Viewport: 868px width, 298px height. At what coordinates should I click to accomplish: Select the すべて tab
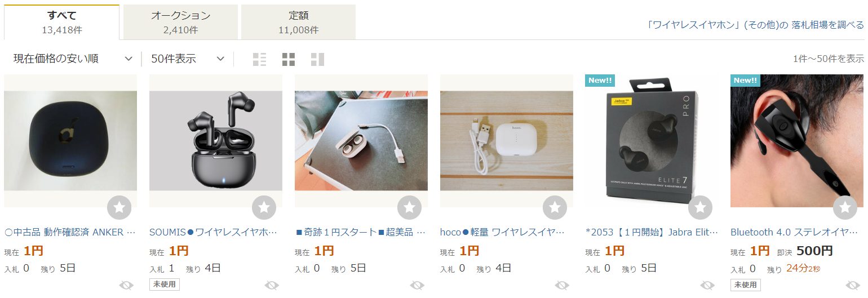[x=62, y=23]
